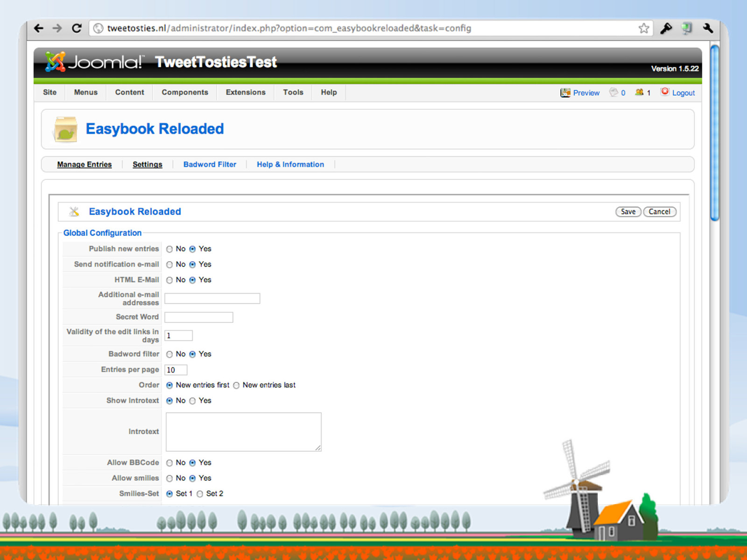Click the Preview link
The width and height of the screenshot is (747, 560).
[586, 93]
